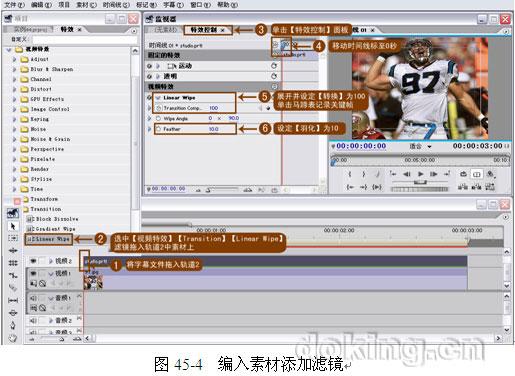Click the Feather value 10.0
Image resolution: width=515 pixels, height=376 pixels.
coord(214,129)
